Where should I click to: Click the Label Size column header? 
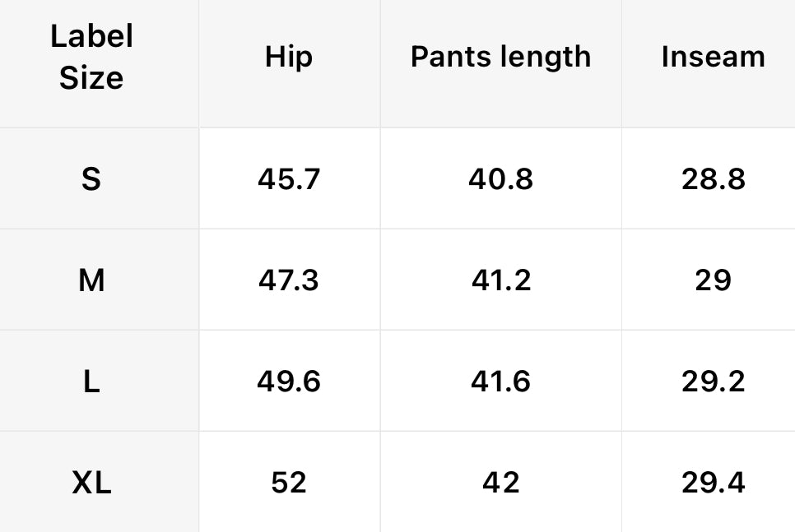tap(91, 58)
